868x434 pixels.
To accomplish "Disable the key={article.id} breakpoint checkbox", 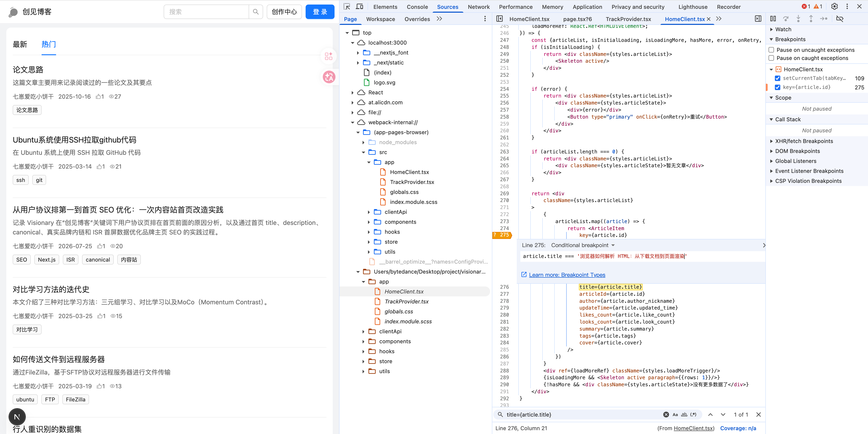I will tap(777, 87).
